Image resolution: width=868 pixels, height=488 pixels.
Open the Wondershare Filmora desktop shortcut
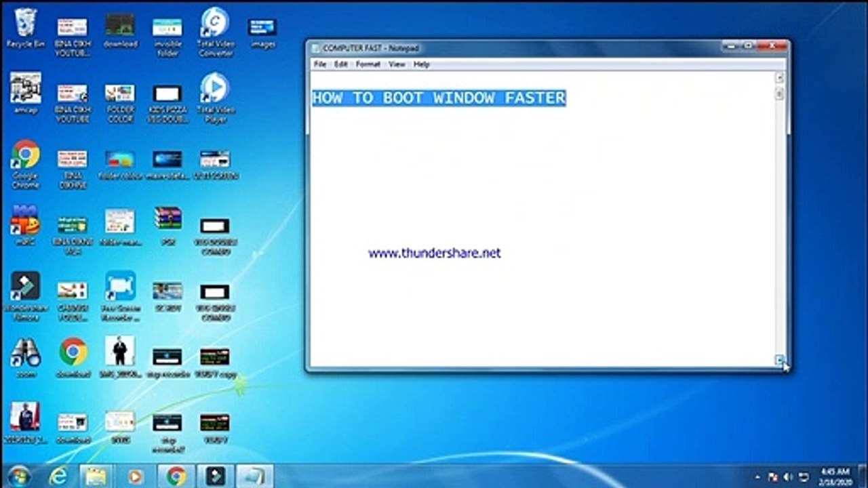25,296
